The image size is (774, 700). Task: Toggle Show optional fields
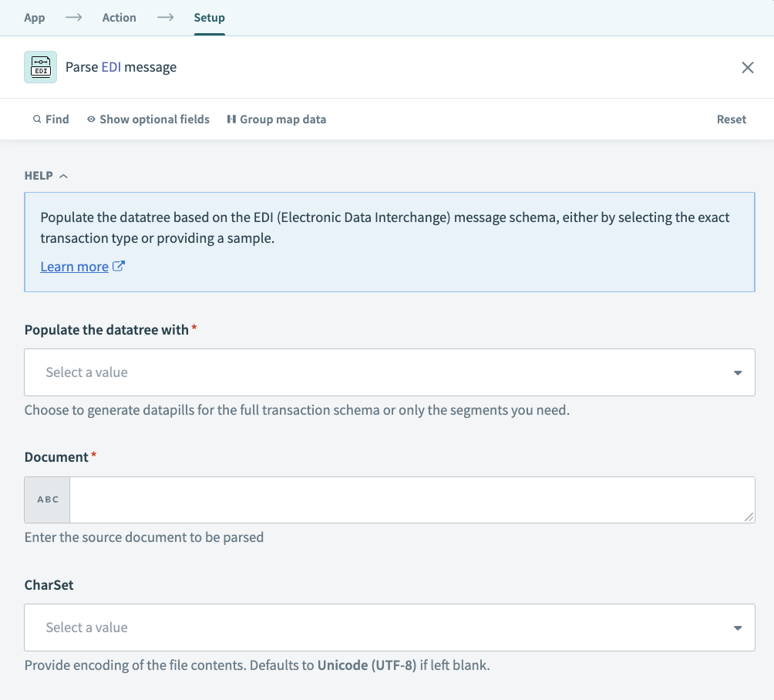tap(155, 119)
